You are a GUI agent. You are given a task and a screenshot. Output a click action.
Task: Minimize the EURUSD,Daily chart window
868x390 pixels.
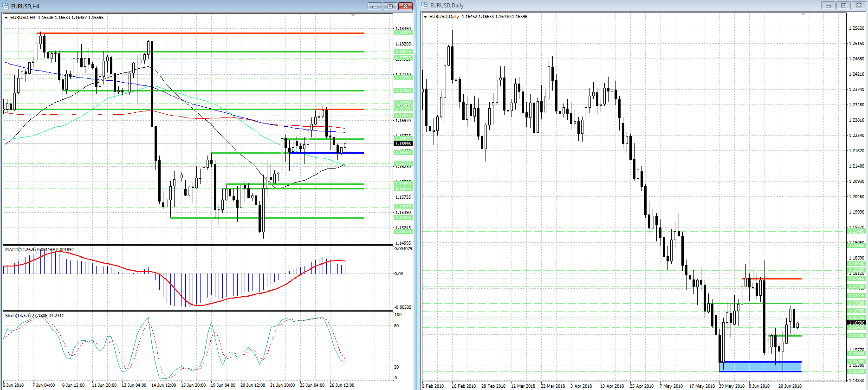click(828, 6)
